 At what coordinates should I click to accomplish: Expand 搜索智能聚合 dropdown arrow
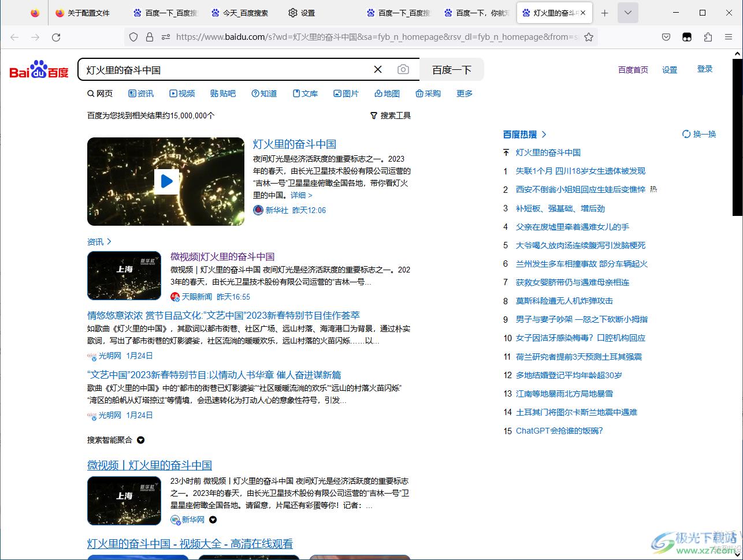140,440
